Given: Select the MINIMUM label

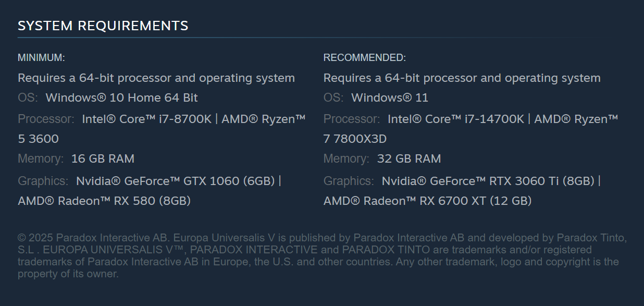Looking at the screenshot, I should 42,58.
